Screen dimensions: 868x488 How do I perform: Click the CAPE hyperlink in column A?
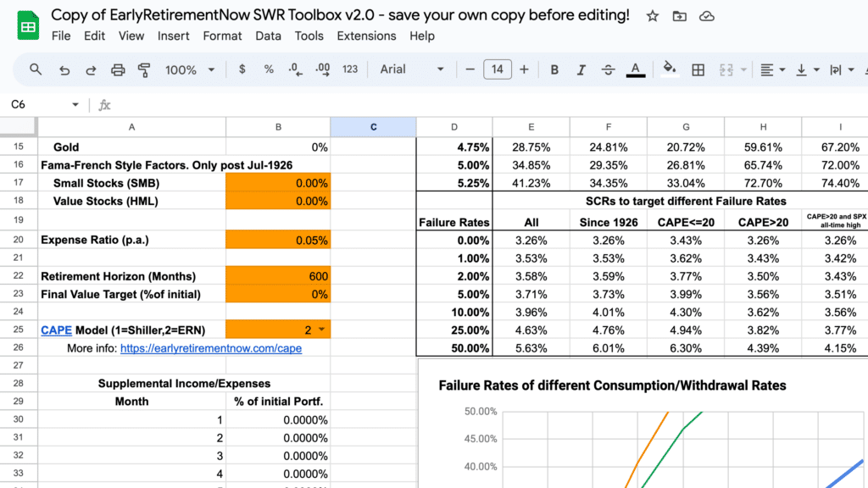(56, 329)
